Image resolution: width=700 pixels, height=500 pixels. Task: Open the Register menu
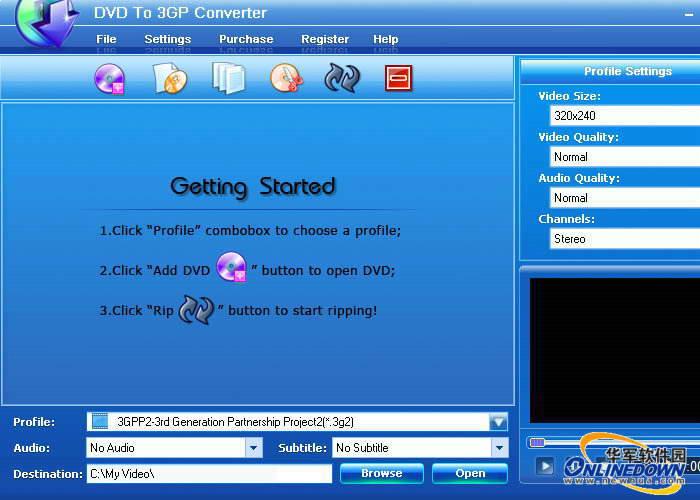click(x=325, y=39)
